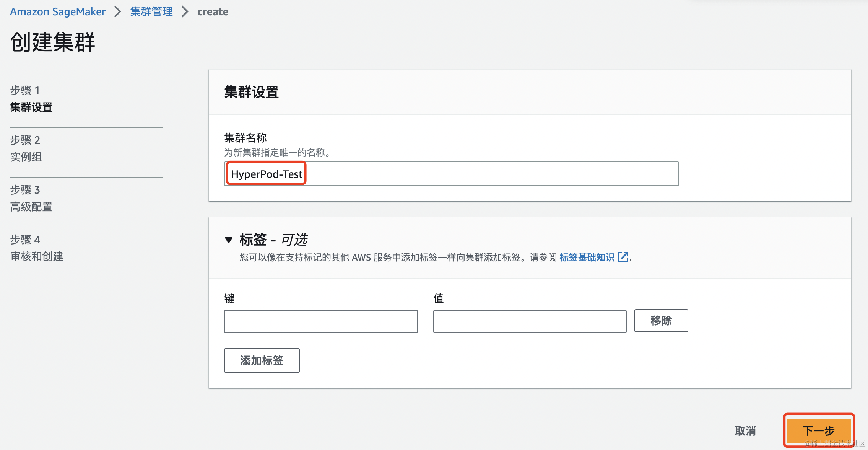This screenshot has height=450, width=868.
Task: Select 步骤 4 审核和创建 in wizard steps
Action: point(37,248)
